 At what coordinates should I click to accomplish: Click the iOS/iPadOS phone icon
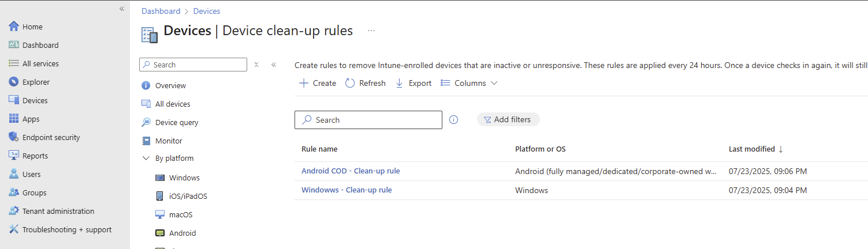pos(160,196)
